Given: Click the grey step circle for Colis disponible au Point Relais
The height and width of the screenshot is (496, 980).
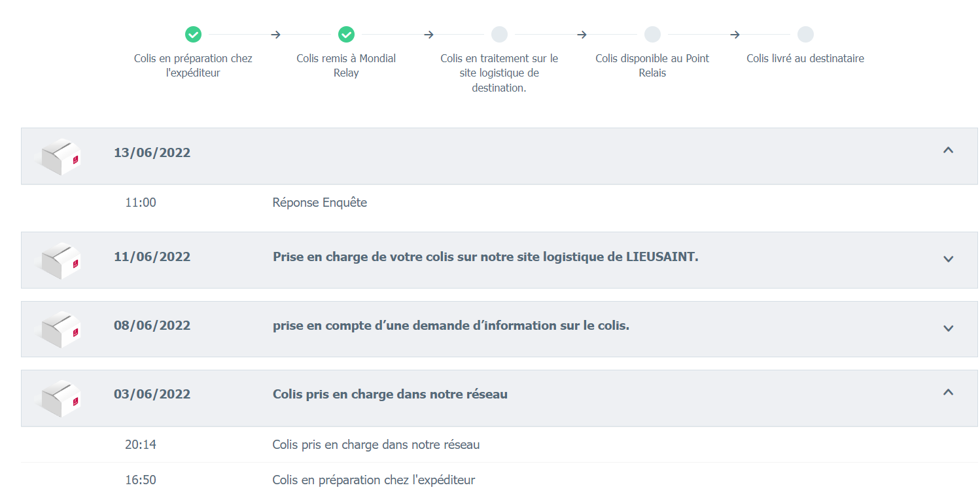Looking at the screenshot, I should pyautogui.click(x=652, y=35).
